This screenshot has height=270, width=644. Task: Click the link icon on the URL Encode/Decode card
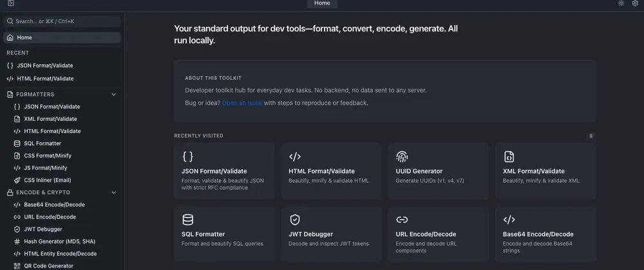402,220
